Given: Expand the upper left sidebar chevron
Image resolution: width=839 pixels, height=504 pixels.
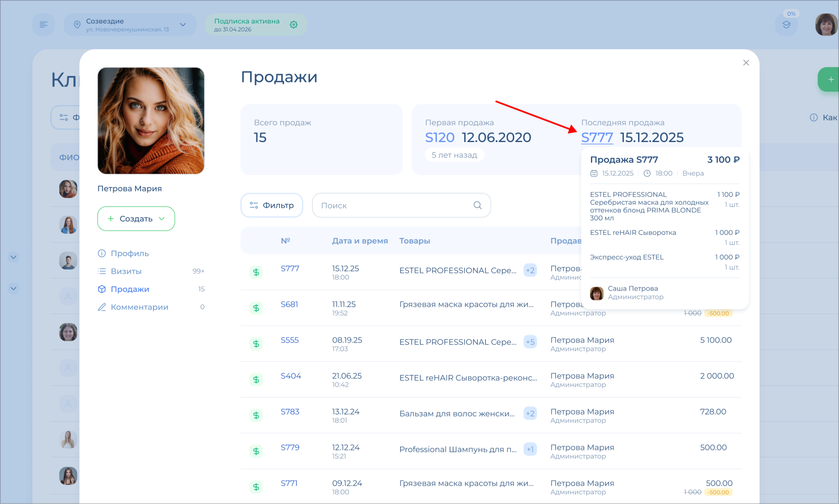Looking at the screenshot, I should (13, 257).
